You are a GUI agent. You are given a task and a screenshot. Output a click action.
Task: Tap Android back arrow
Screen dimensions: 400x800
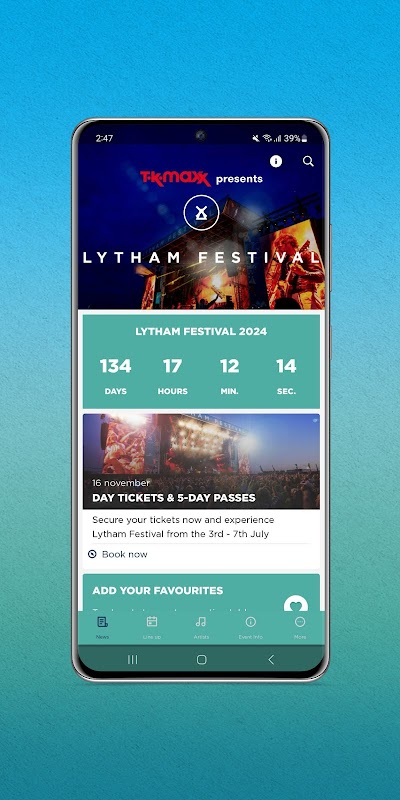point(271,660)
